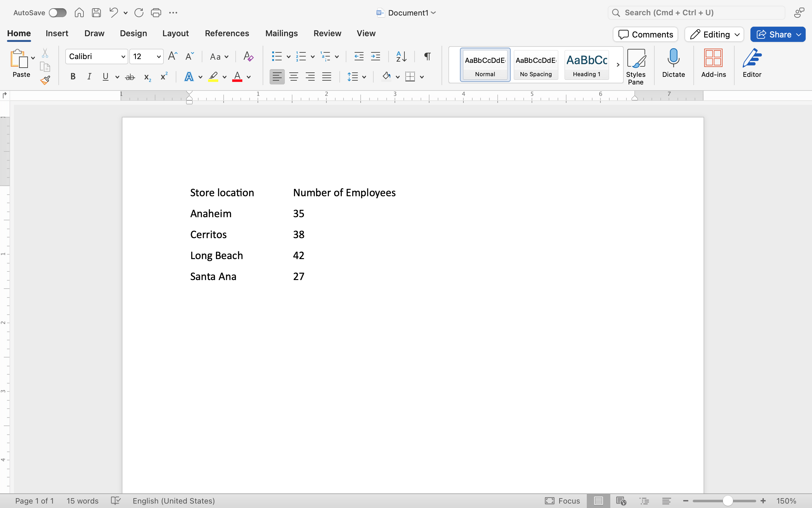This screenshot has height=508, width=812.
Task: Increase font size with the larger A icon
Action: [x=173, y=56]
